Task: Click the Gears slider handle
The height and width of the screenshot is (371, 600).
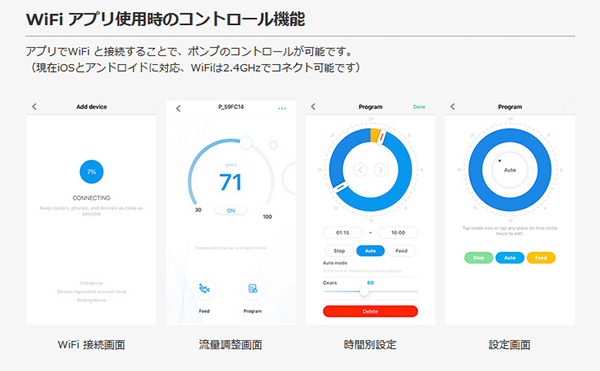Action: tap(364, 292)
